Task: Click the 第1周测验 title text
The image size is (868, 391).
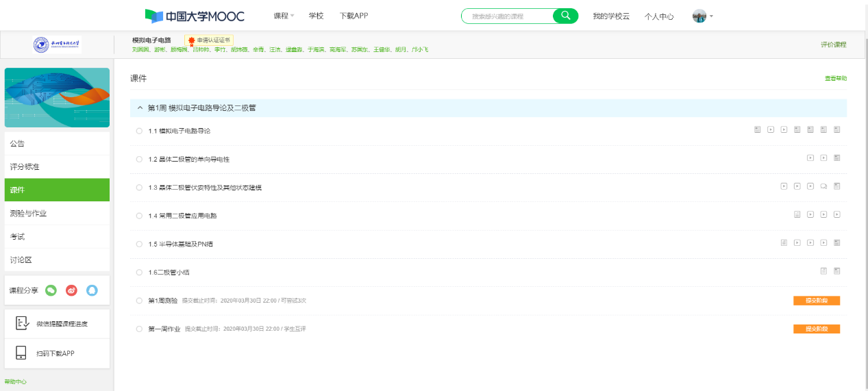Action: [163, 301]
